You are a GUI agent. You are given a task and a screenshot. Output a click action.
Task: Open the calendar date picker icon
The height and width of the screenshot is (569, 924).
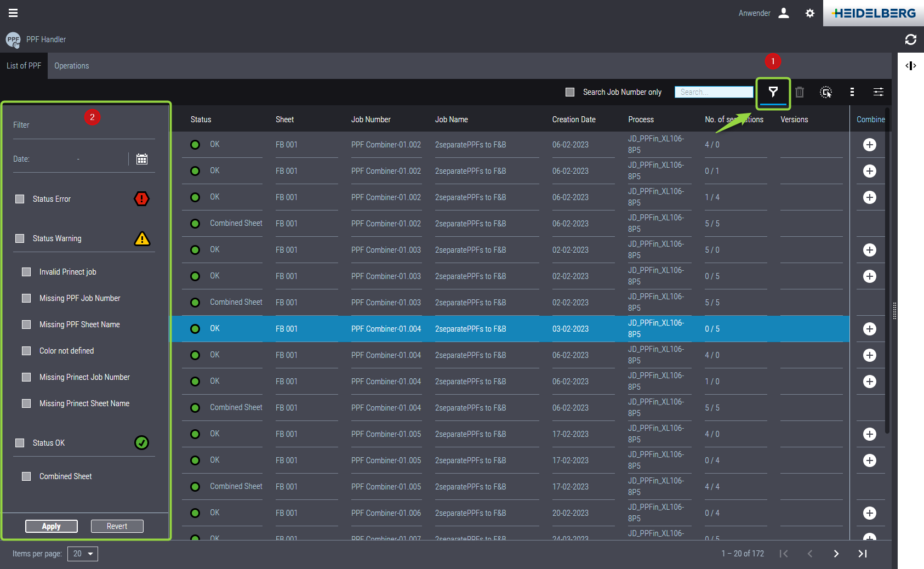pos(142,159)
